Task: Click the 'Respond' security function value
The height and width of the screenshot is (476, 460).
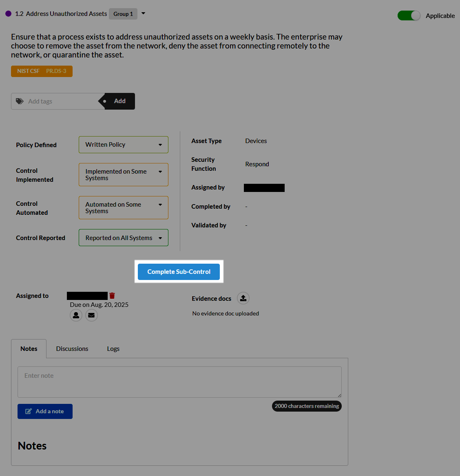Action: [x=257, y=164]
